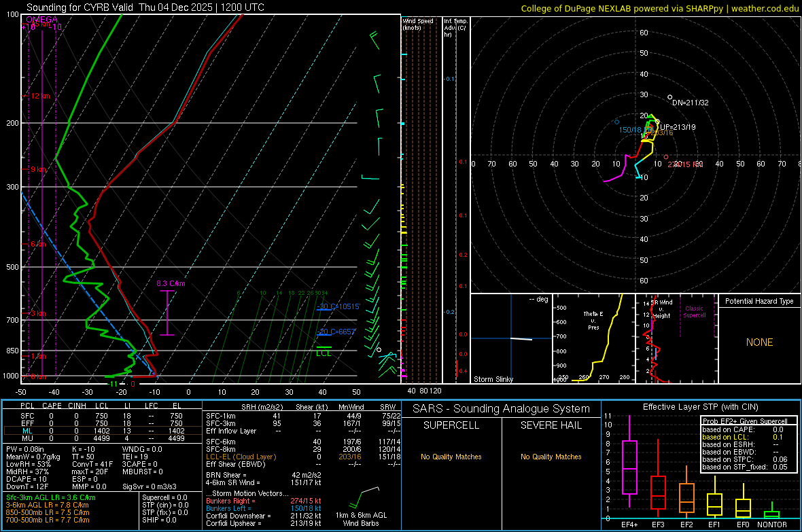The image size is (802, 532).
Task: Click the 'PW = 0.08in' value
Action: point(25,449)
